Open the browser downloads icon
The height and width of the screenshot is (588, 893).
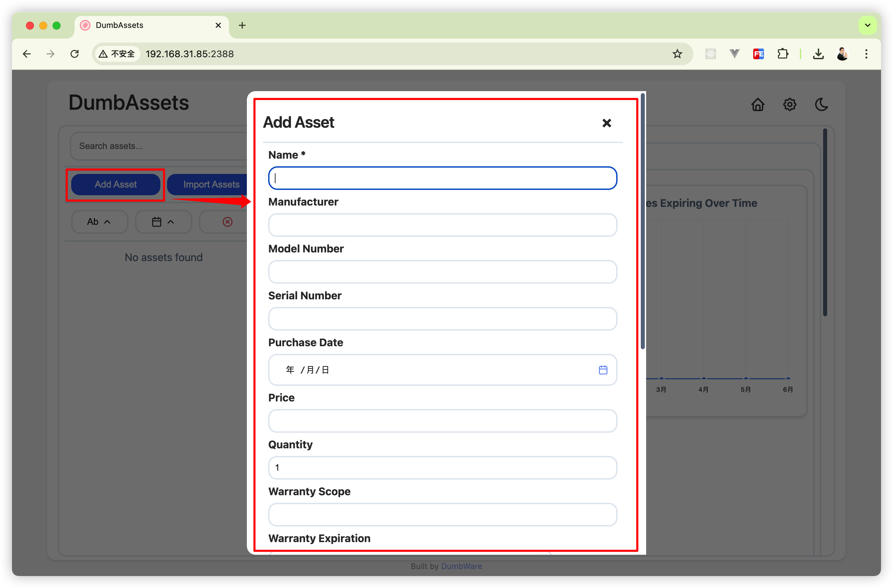(818, 54)
